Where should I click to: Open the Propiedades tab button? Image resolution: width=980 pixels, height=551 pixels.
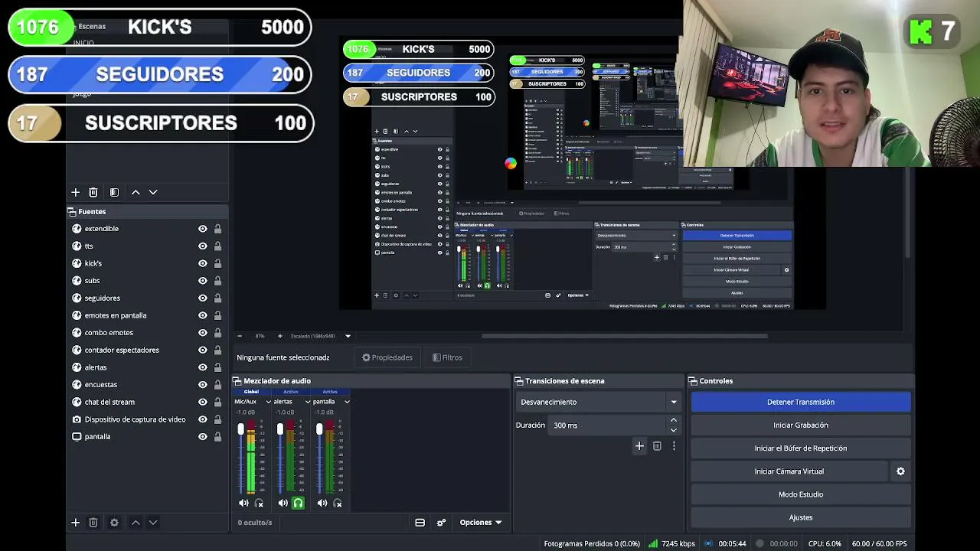pos(387,357)
